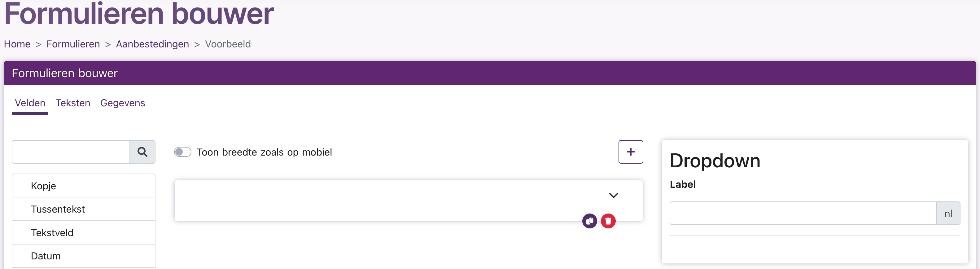This screenshot has width=980, height=269.
Task: Select the Gegevens tab
Action: (123, 103)
